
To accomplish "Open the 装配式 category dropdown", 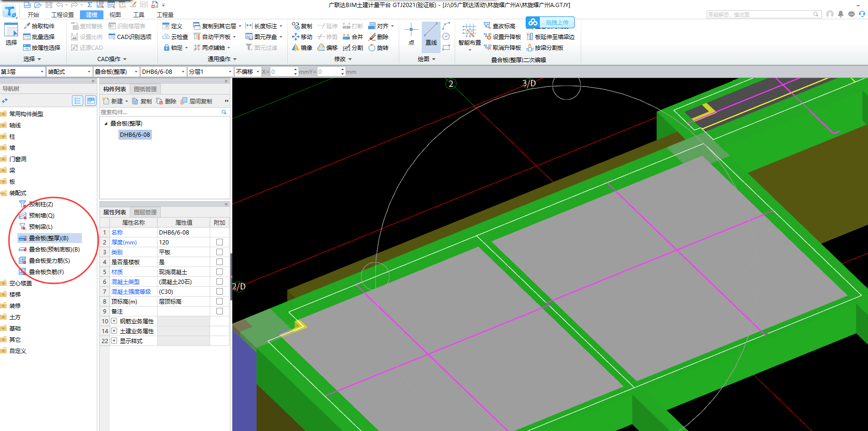I will (x=70, y=71).
